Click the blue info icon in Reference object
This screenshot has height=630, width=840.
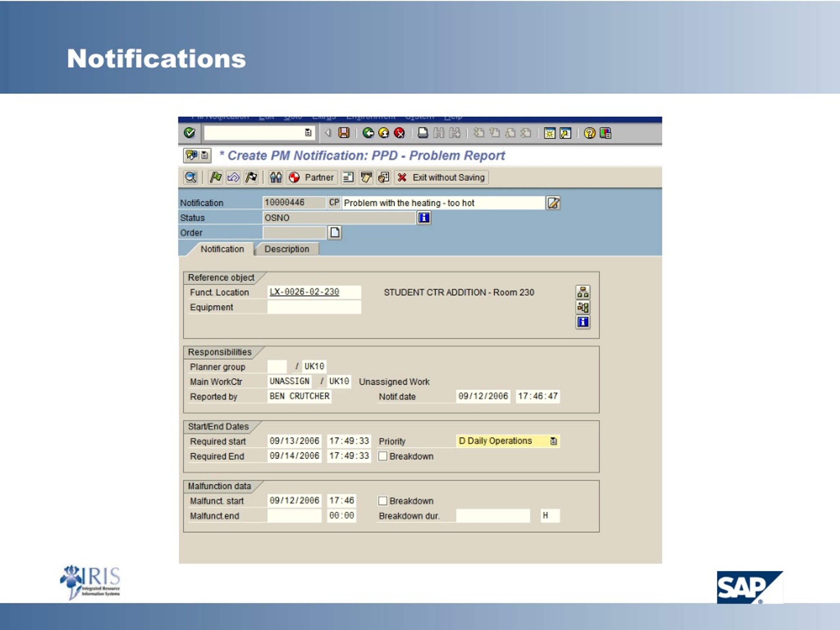pyautogui.click(x=583, y=322)
